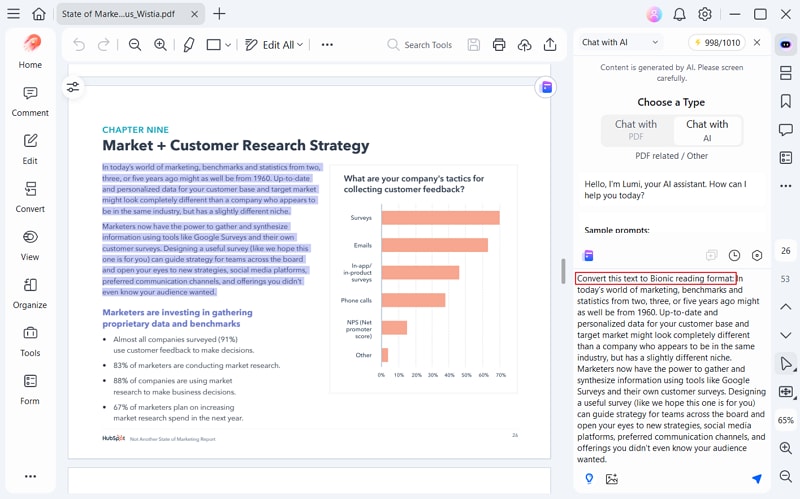800x499 pixels.
Task: Go to previous page arrow
Action: [786, 307]
